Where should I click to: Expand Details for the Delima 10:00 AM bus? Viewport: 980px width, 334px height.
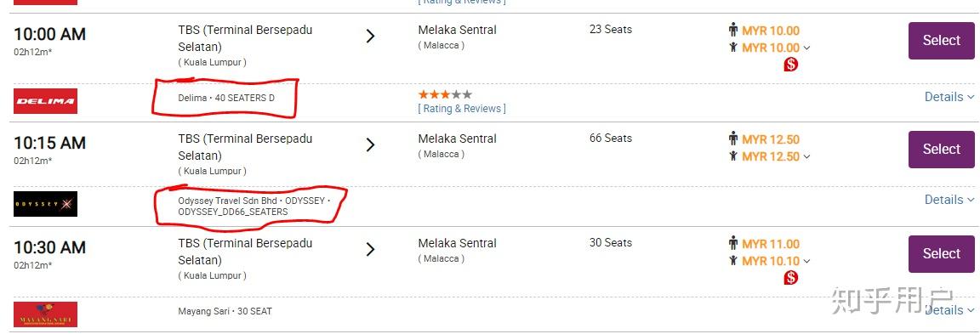[x=949, y=97]
